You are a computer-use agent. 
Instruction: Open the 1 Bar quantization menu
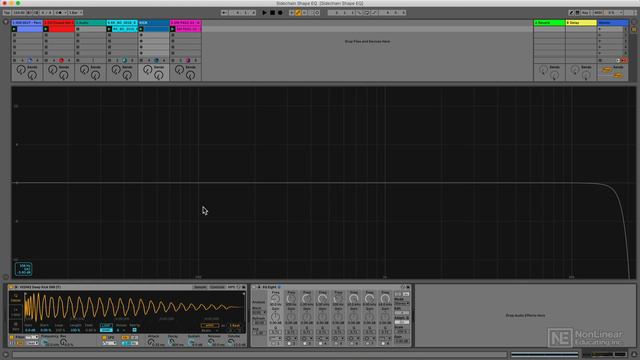tap(75, 13)
